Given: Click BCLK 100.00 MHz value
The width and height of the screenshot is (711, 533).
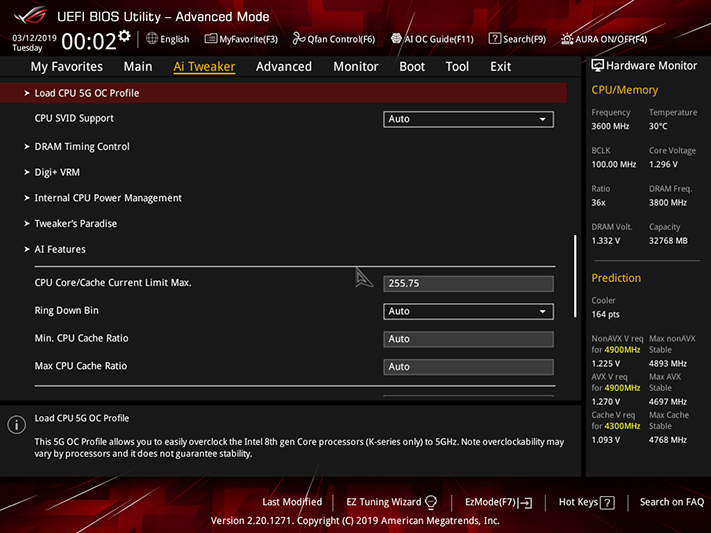Looking at the screenshot, I should pyautogui.click(x=614, y=165).
